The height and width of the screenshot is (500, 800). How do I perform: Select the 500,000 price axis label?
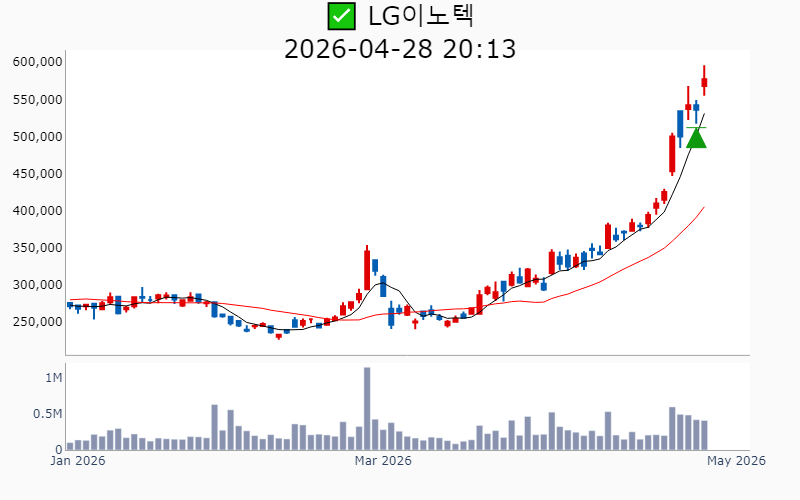pos(38,137)
